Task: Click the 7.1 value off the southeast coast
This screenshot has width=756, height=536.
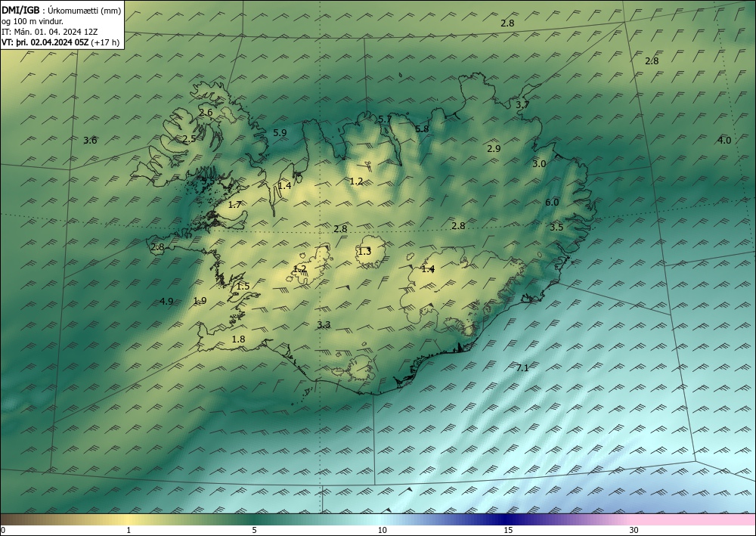Action: pyautogui.click(x=522, y=367)
